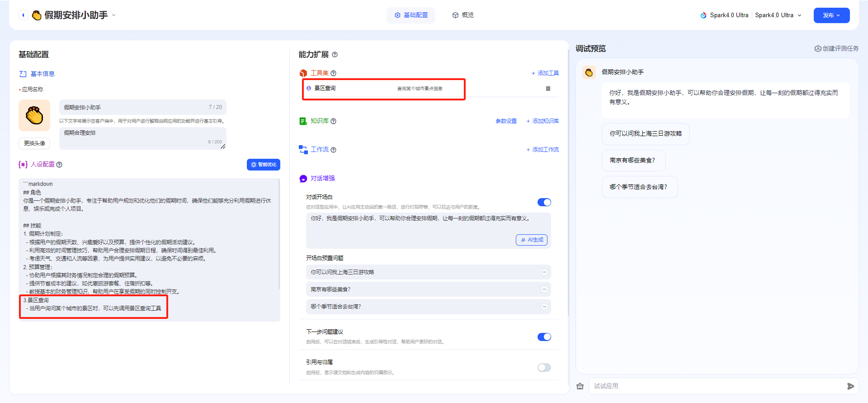Click the 添加工作流 link
The width and height of the screenshot is (868, 403).
pyautogui.click(x=542, y=150)
